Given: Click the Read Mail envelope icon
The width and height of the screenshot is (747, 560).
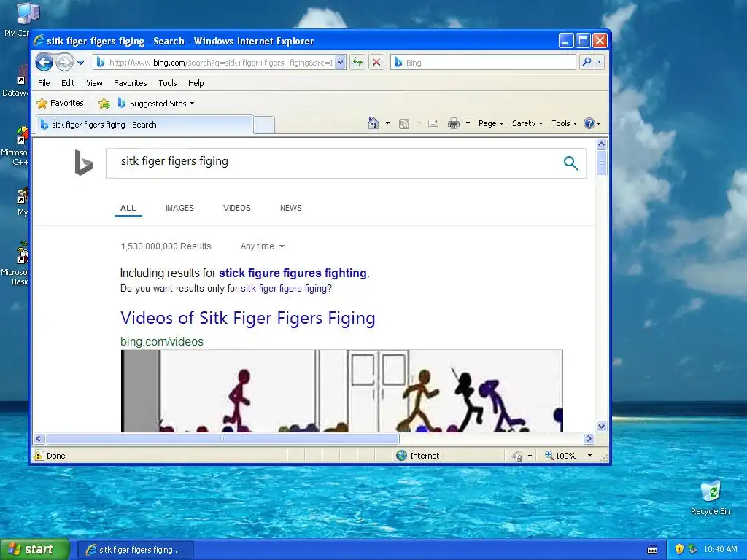Looking at the screenshot, I should point(433,123).
